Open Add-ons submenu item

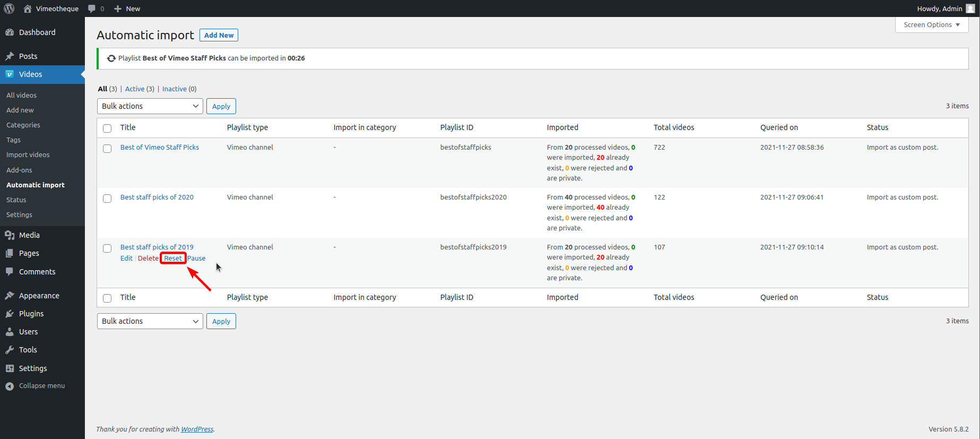19,170
